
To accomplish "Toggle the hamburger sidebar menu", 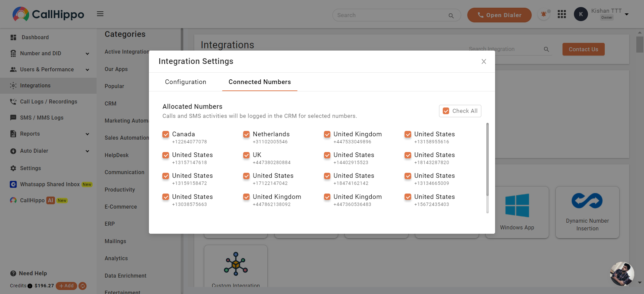I will pos(100,14).
